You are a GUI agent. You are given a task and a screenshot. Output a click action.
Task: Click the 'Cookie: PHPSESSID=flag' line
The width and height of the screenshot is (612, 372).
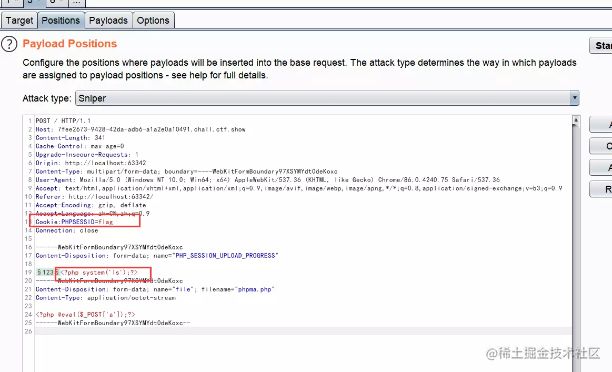[x=74, y=222]
